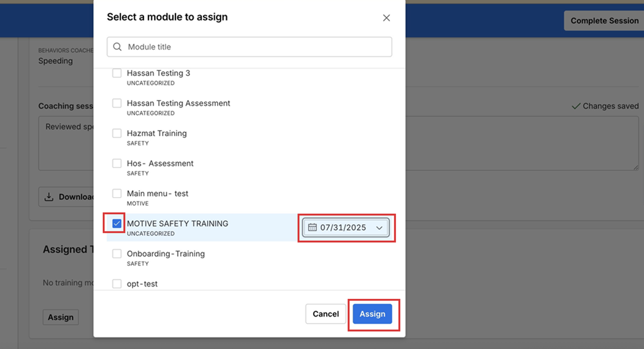Image resolution: width=644 pixels, height=349 pixels.
Task: Tick the Main menu- test checkbox
Action: (117, 194)
